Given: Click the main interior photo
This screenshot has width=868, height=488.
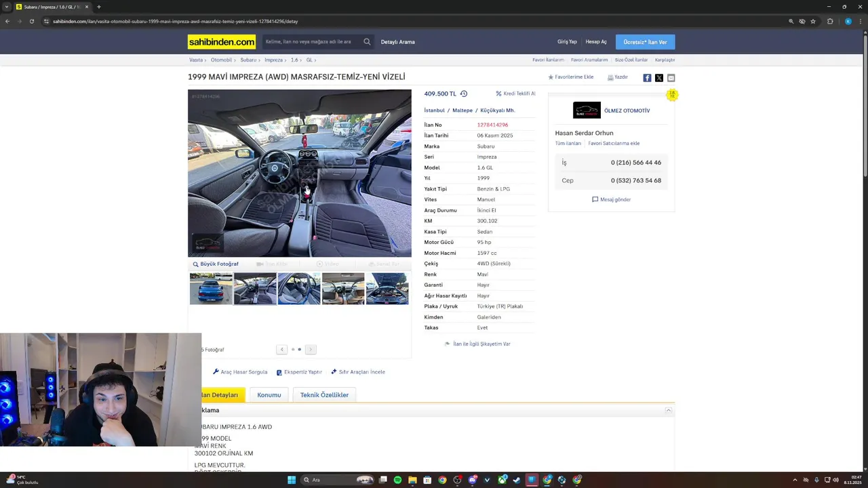Looking at the screenshot, I should coord(300,174).
